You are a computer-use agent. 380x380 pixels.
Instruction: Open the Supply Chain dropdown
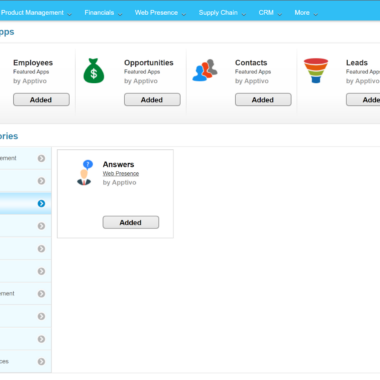coord(222,13)
